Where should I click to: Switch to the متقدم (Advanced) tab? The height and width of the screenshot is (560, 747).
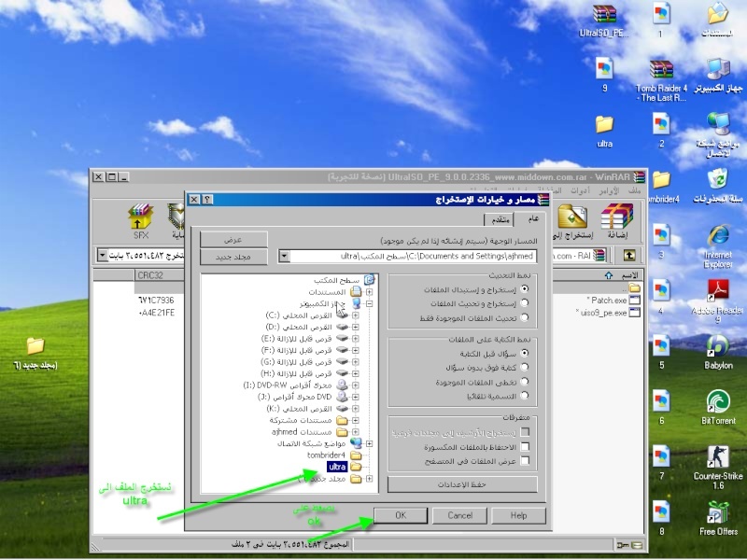[x=500, y=219]
